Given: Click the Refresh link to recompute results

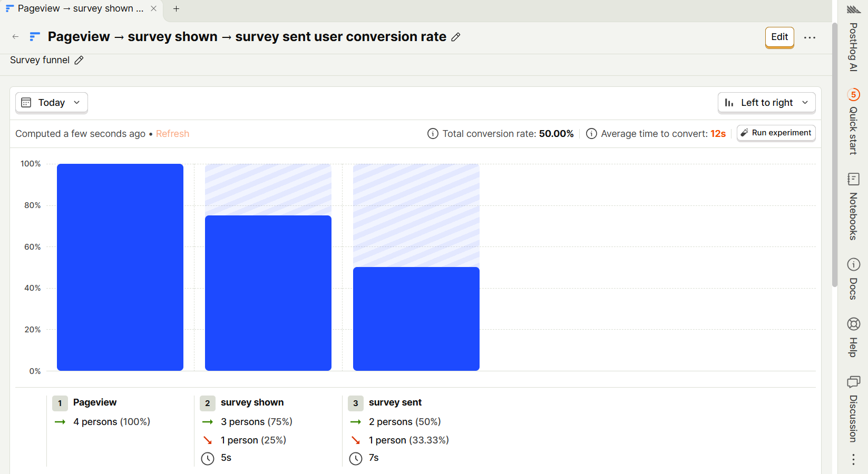Looking at the screenshot, I should click(172, 133).
